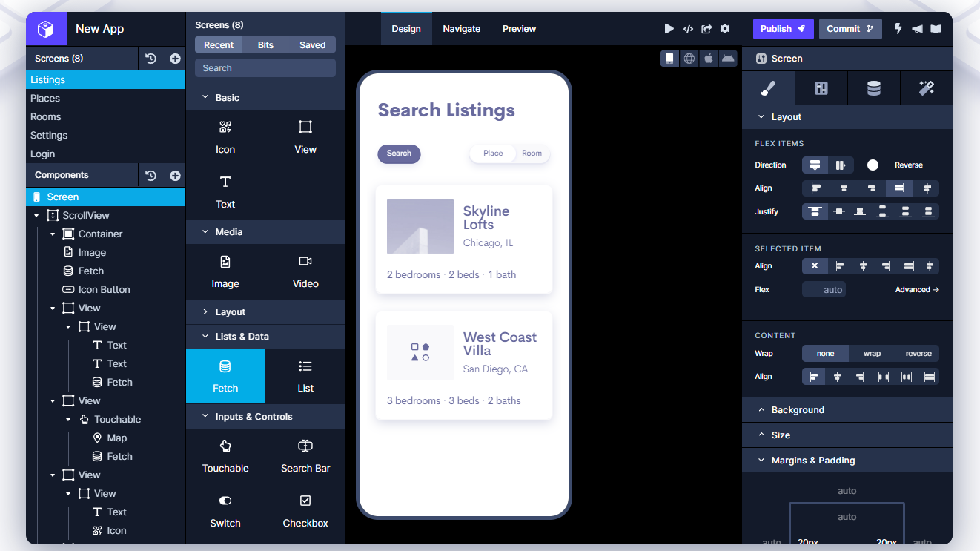Set Wrap to reverse
The width and height of the screenshot is (980, 551).
pos(918,354)
